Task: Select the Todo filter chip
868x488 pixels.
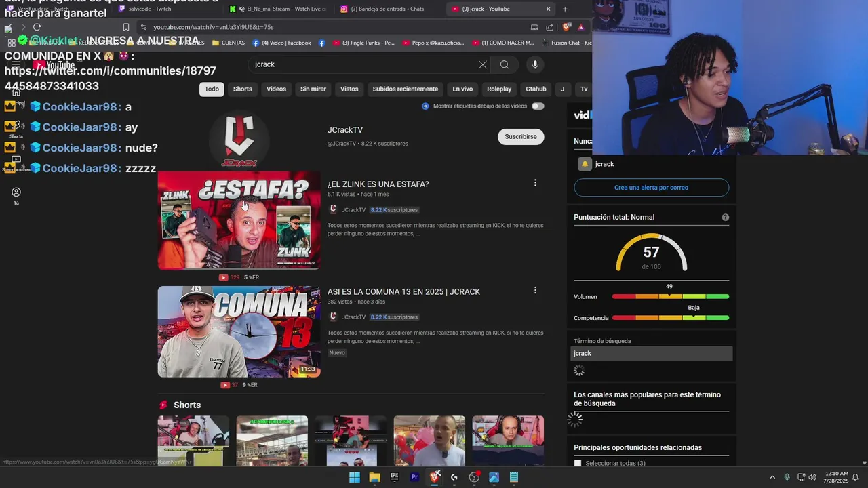Action: point(212,89)
